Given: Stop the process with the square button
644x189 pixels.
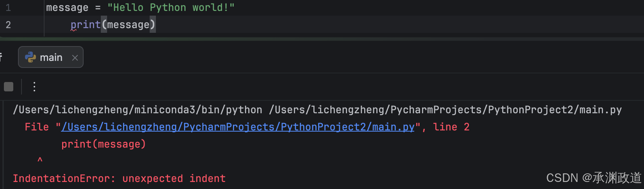Looking at the screenshot, I should (x=9, y=87).
